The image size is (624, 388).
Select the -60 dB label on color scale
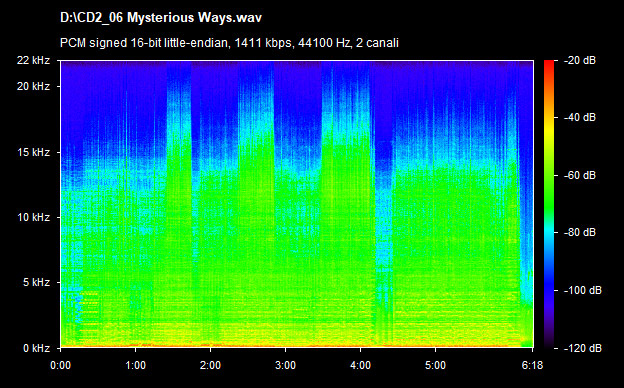click(x=580, y=175)
